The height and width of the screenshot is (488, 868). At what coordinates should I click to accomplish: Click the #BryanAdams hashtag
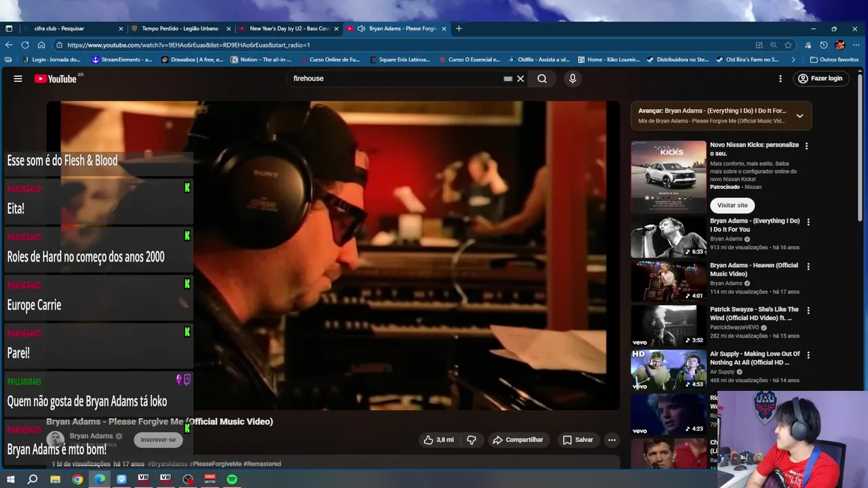click(x=167, y=464)
